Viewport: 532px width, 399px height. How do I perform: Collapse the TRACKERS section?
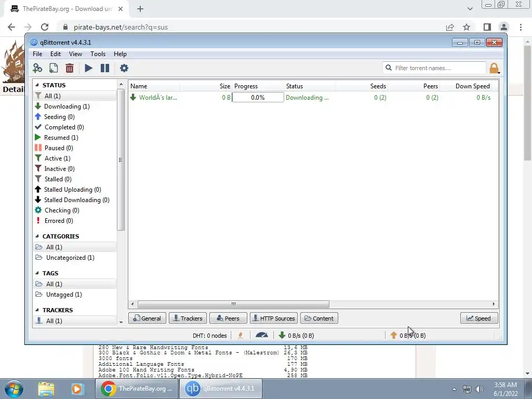[37, 310]
